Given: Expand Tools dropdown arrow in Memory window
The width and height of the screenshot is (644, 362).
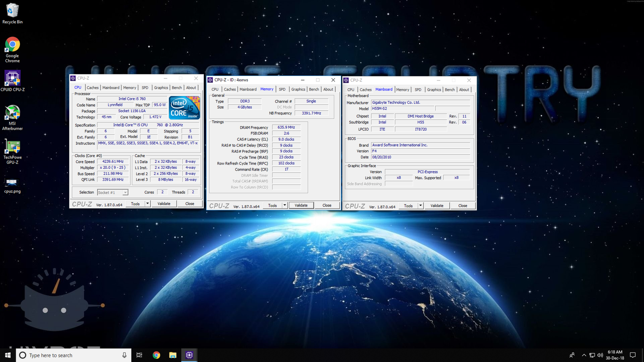Looking at the screenshot, I should pyautogui.click(x=285, y=205).
